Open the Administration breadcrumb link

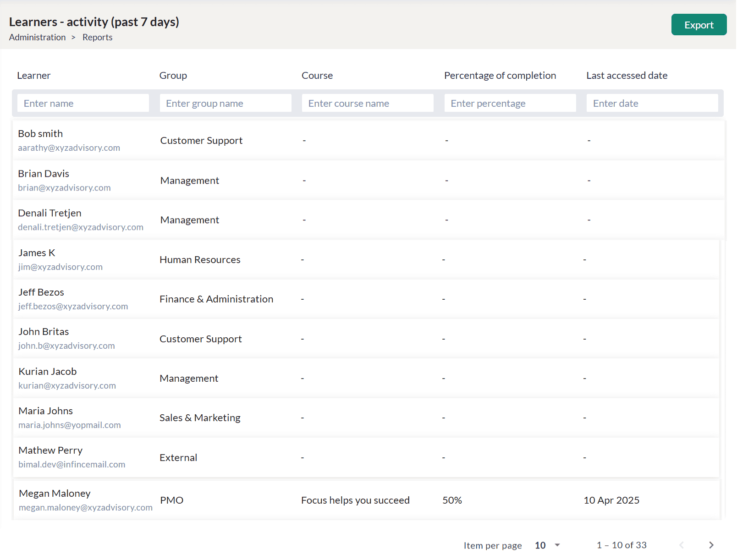pos(37,38)
